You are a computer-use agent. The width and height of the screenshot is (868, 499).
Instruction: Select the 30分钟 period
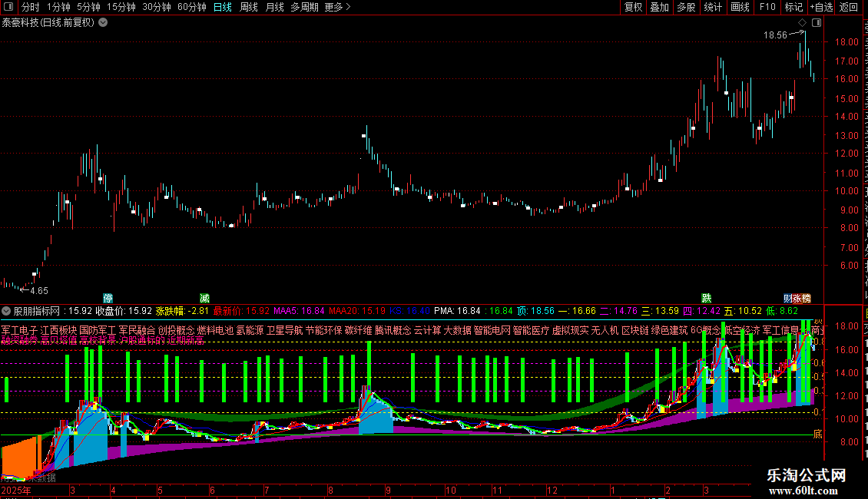(157, 7)
